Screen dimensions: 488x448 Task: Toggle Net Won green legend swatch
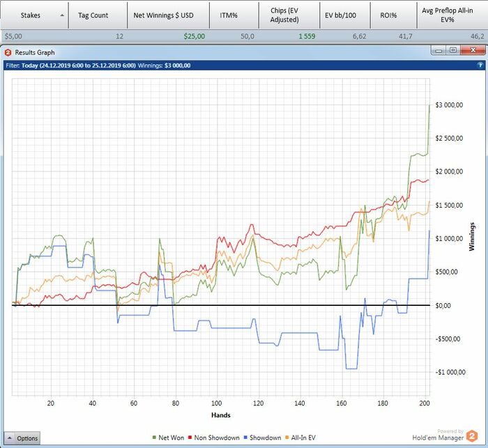tap(154, 438)
